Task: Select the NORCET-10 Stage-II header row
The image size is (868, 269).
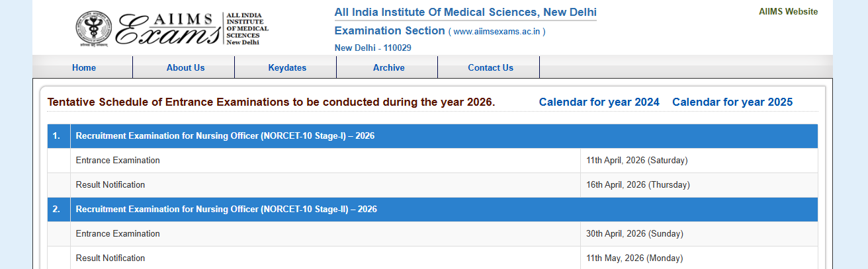Action: click(226, 210)
